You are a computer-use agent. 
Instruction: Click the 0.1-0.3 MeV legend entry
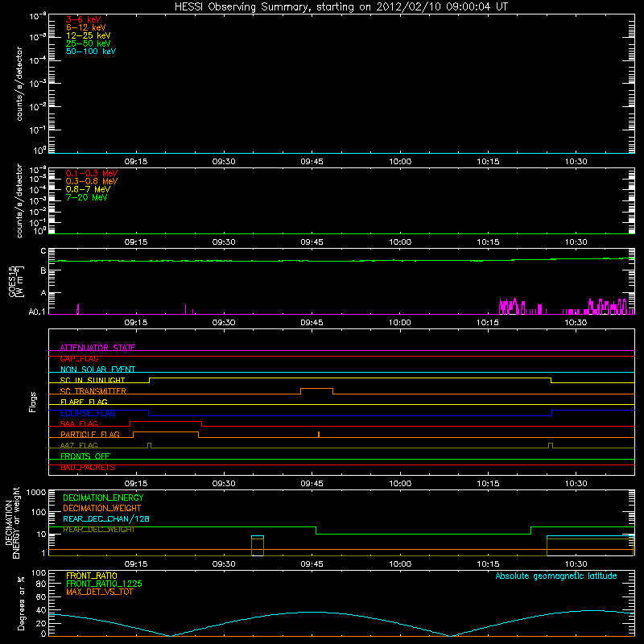click(92, 173)
